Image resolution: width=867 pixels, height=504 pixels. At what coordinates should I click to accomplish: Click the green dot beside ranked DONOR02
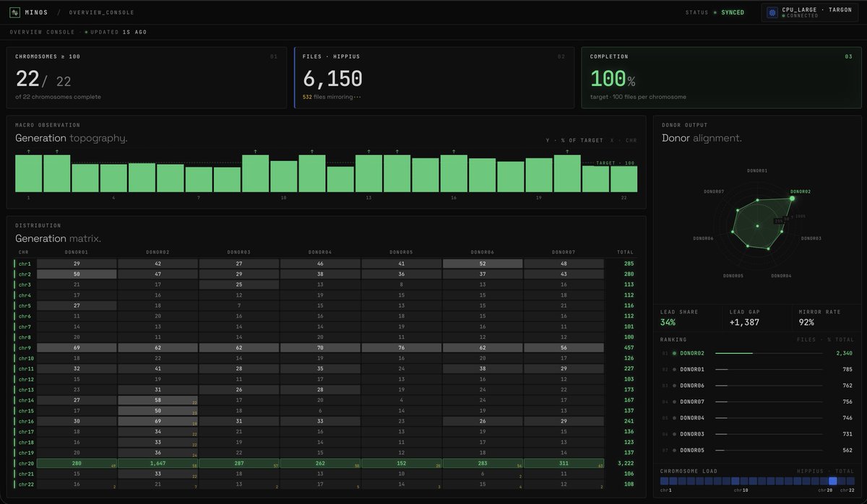click(x=675, y=353)
